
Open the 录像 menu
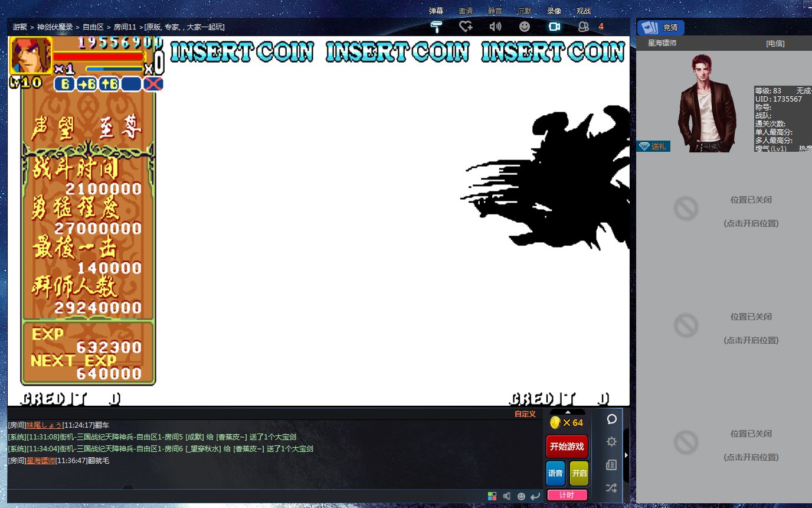554,11
